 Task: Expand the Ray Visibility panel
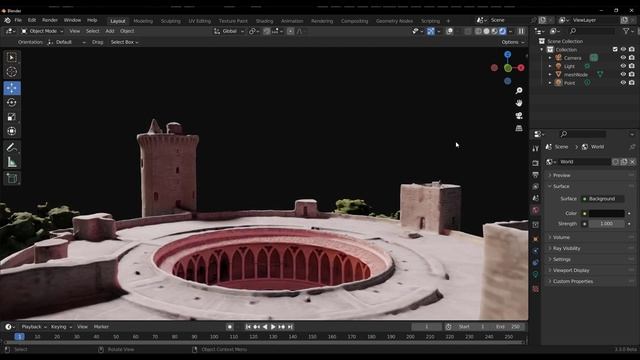[589, 248]
